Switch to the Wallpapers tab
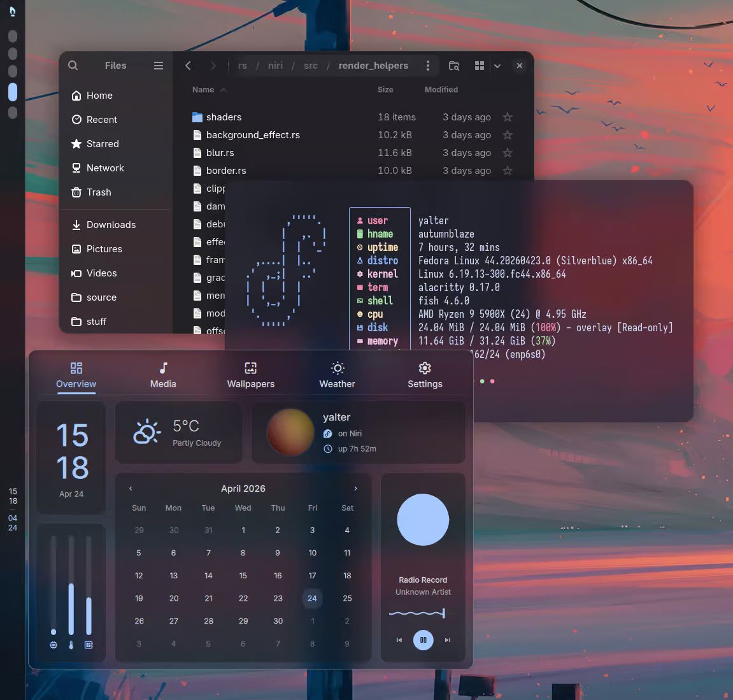This screenshot has width=733, height=700. 250,375
